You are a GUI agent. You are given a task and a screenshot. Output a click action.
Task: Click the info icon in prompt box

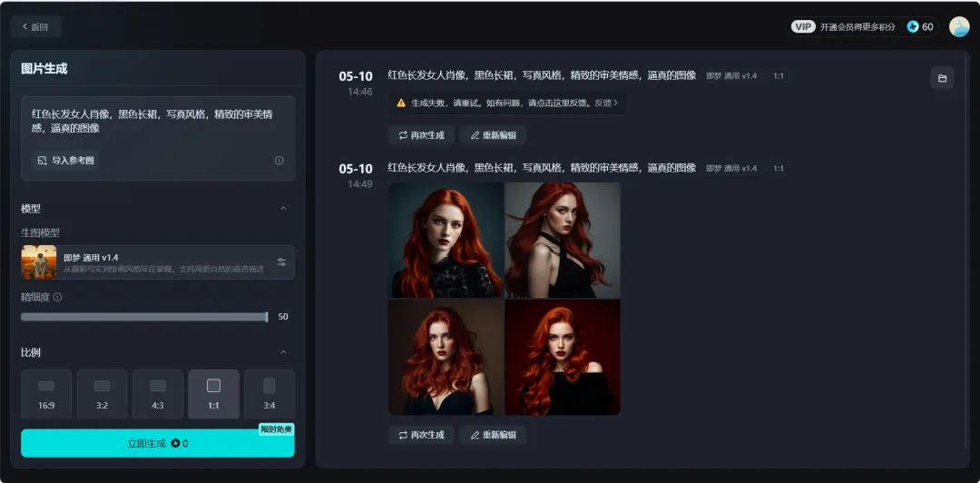(279, 161)
